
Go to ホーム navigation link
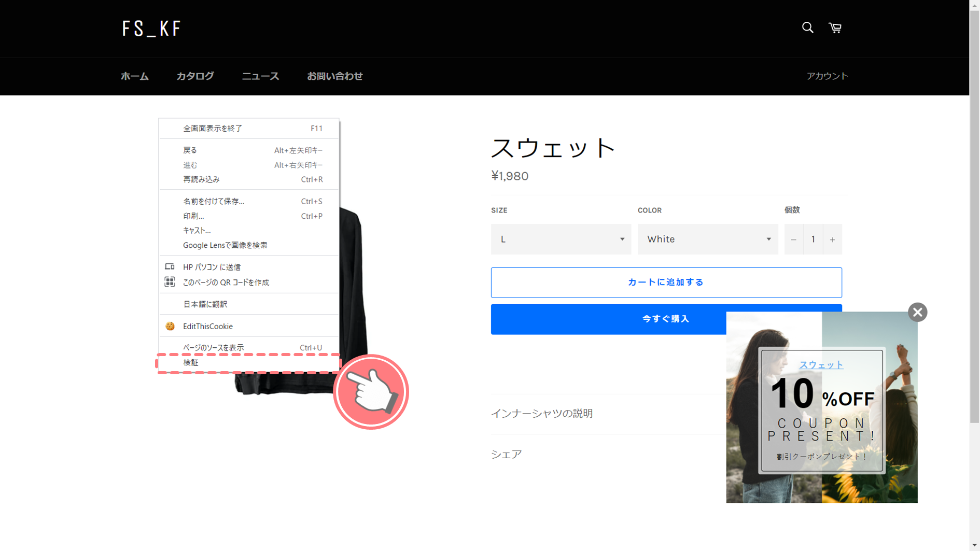(x=135, y=76)
